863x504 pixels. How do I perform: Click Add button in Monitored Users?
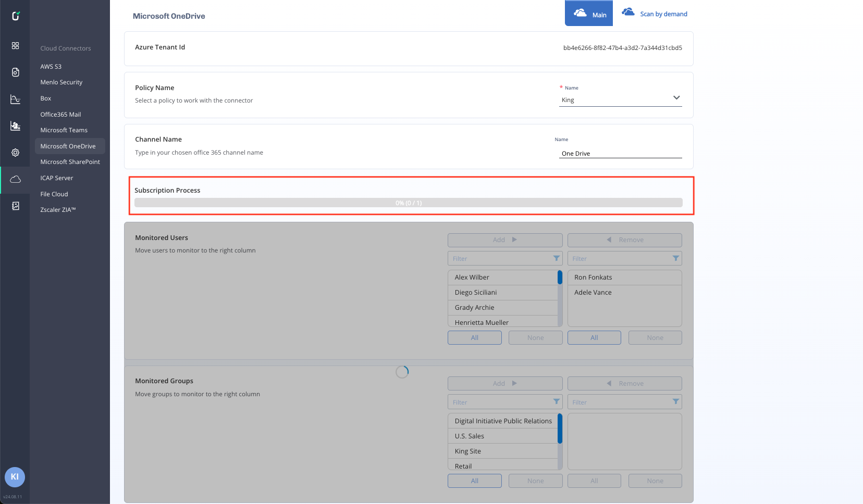(x=505, y=240)
